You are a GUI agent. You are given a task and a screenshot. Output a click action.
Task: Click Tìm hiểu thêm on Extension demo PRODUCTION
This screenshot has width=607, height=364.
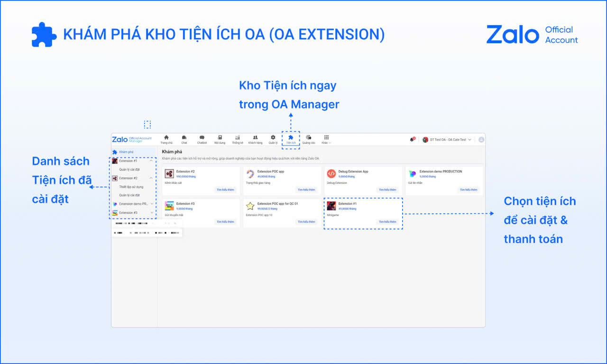point(468,190)
